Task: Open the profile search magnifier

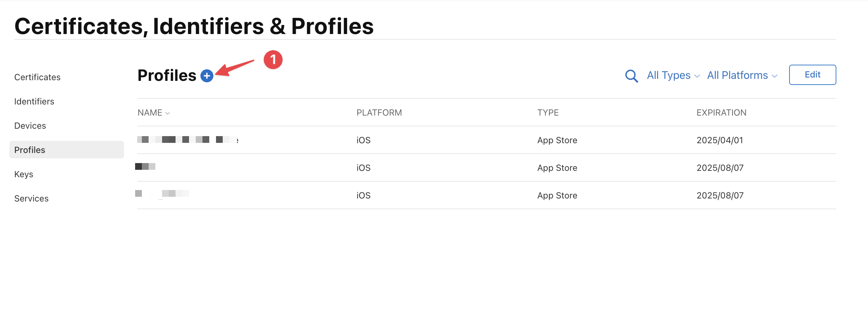Action: [x=631, y=76]
